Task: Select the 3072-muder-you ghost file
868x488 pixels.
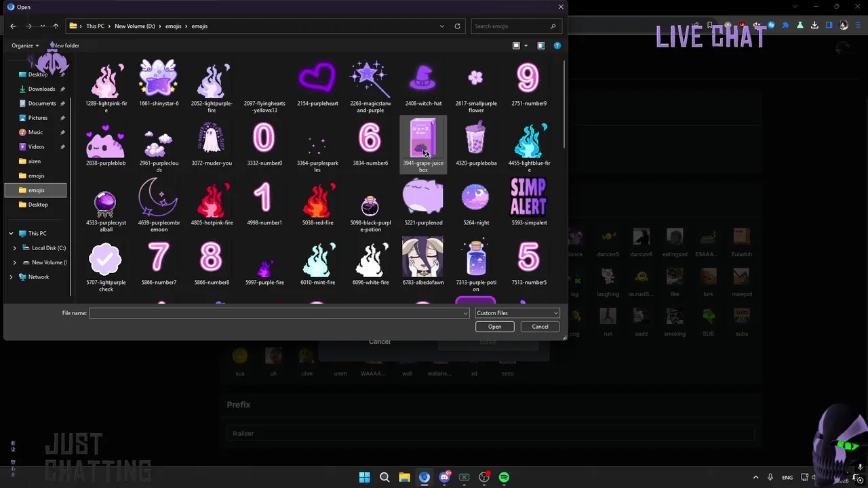Action: click(x=212, y=142)
